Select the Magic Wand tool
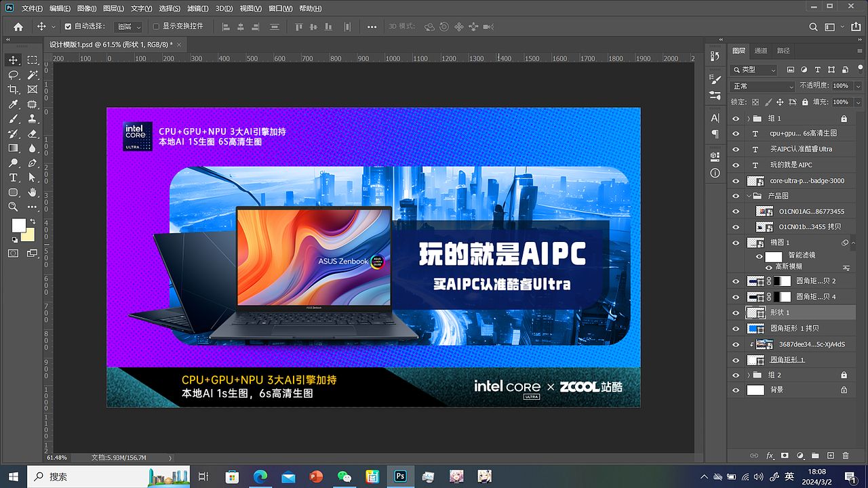The image size is (868, 488). [x=32, y=75]
